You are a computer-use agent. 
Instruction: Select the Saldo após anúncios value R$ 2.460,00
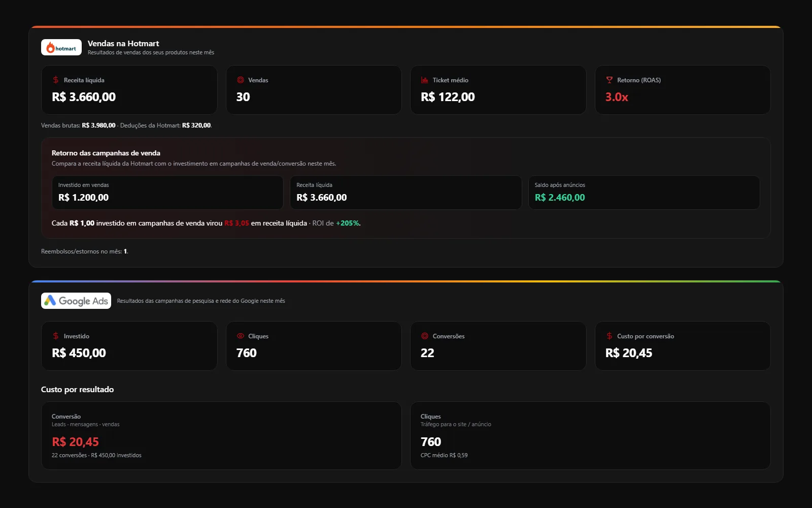(560, 198)
